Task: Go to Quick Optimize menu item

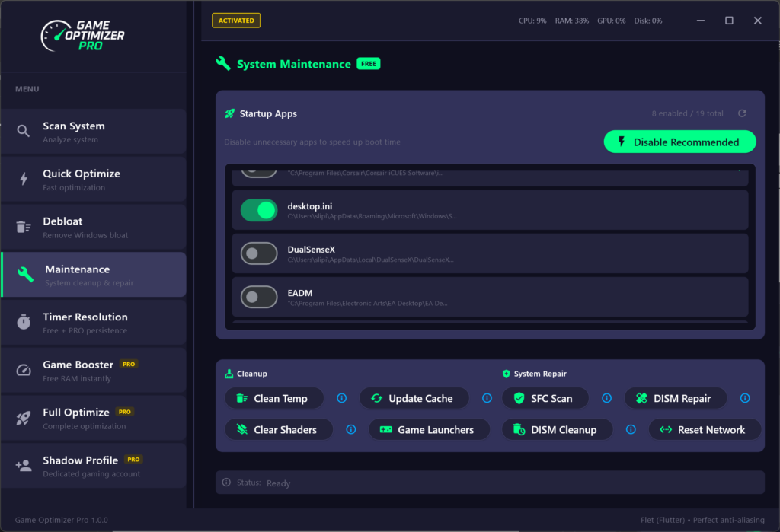Action: coord(93,180)
